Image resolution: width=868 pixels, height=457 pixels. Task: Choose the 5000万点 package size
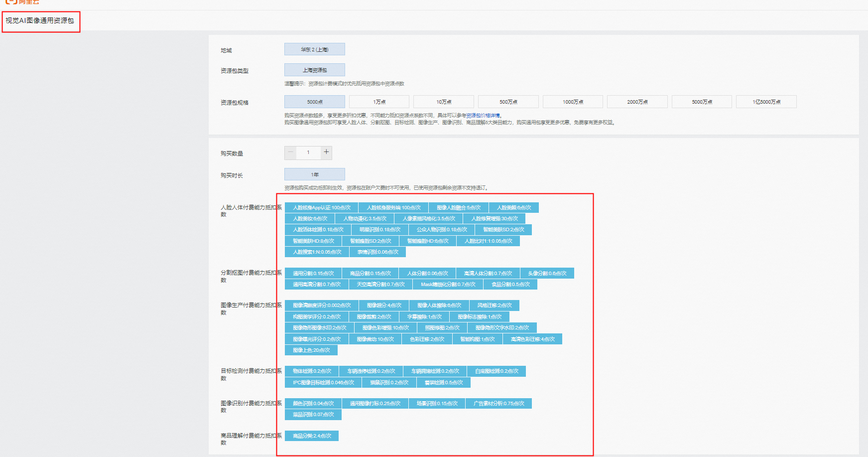point(702,102)
